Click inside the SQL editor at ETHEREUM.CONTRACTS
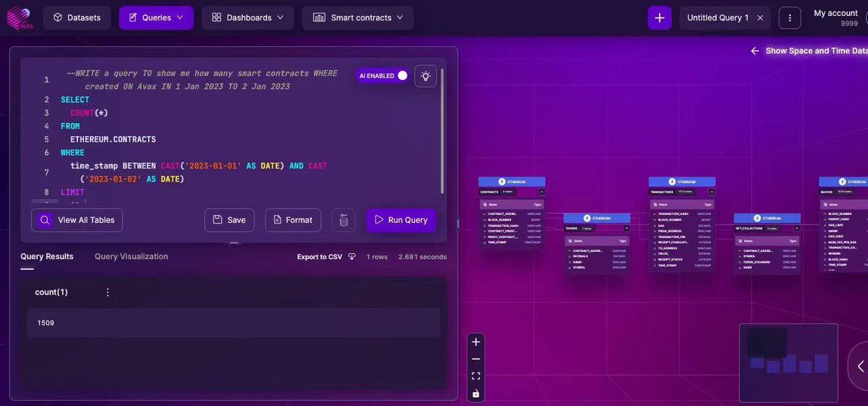The height and width of the screenshot is (406, 868). click(x=113, y=139)
